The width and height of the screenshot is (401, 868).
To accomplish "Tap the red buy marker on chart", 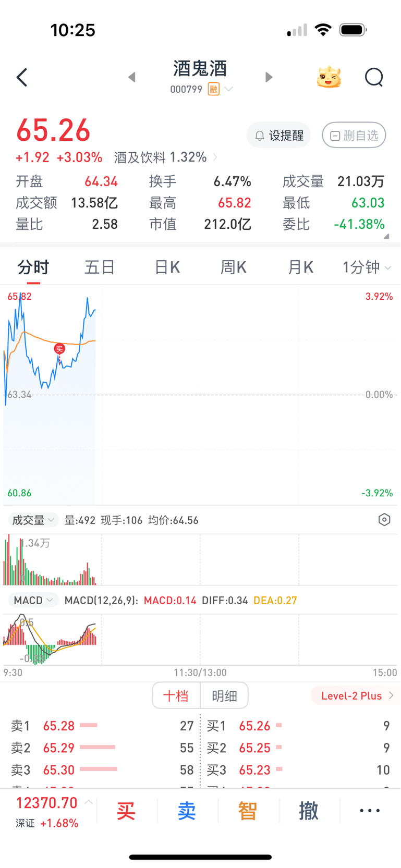I will [59, 349].
